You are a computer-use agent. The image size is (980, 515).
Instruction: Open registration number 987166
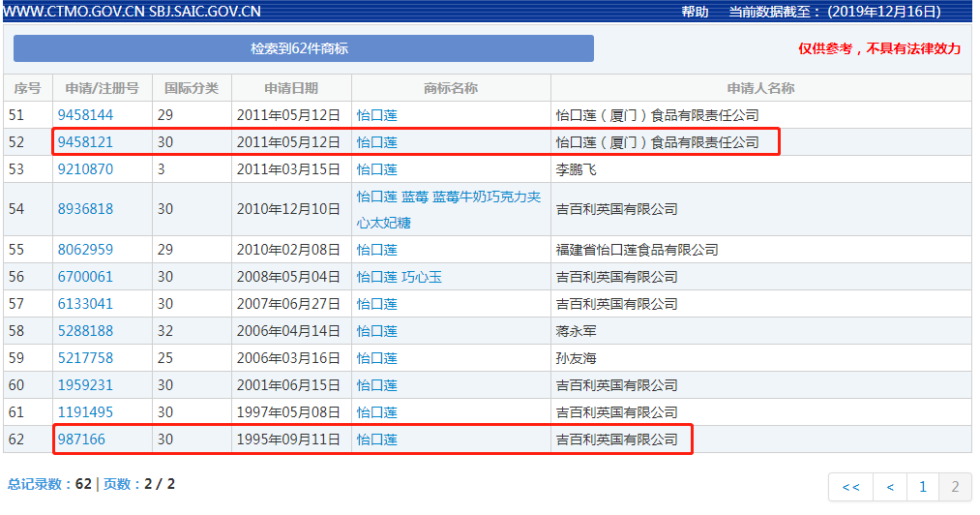coord(82,439)
